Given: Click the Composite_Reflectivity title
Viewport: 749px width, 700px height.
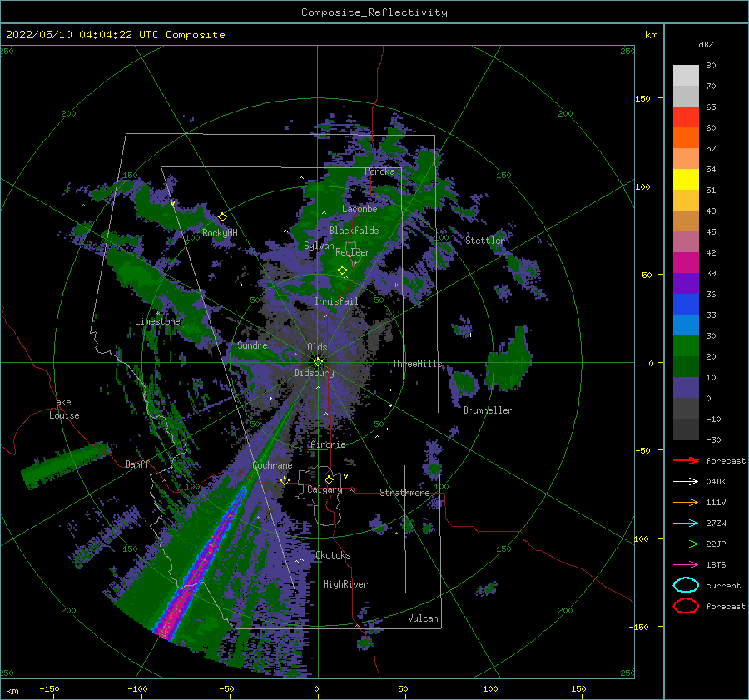Looking at the screenshot, I should pyautogui.click(x=374, y=12).
